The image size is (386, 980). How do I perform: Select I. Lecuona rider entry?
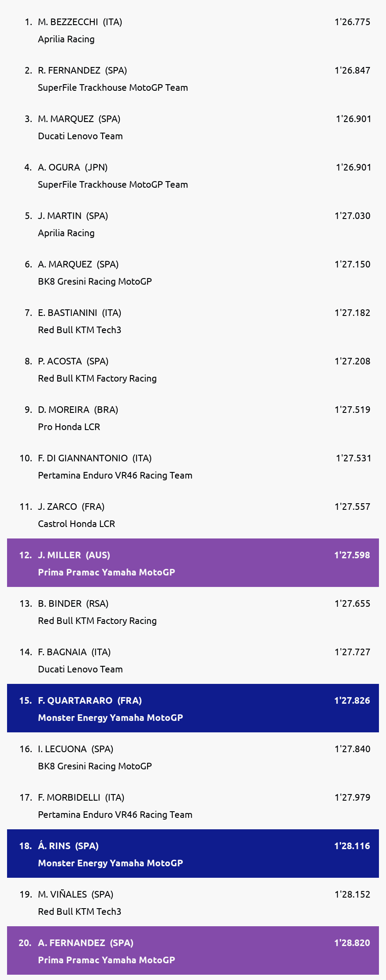pyautogui.click(x=193, y=757)
